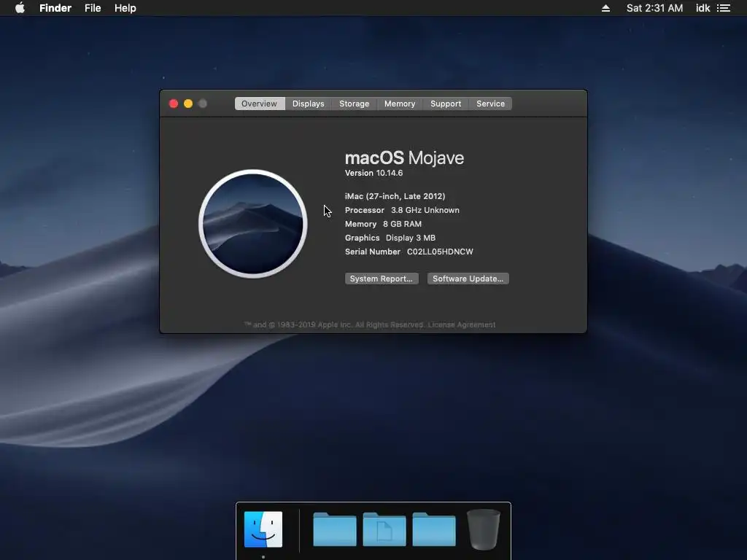Image resolution: width=747 pixels, height=560 pixels.
Task: Click the iMac (27-inch, Late 2012) text
Action: click(395, 196)
